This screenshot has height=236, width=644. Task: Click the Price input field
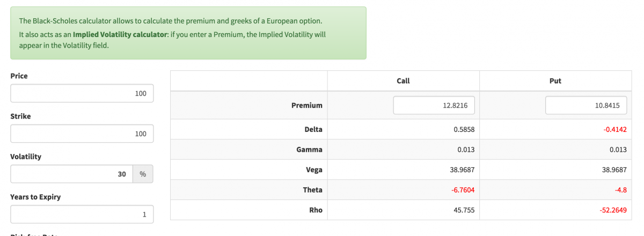tap(82, 93)
